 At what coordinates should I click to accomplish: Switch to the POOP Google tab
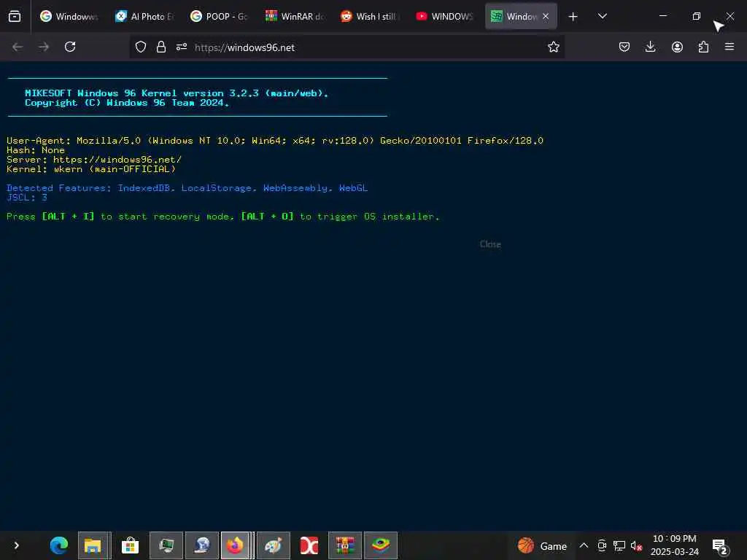click(220, 16)
